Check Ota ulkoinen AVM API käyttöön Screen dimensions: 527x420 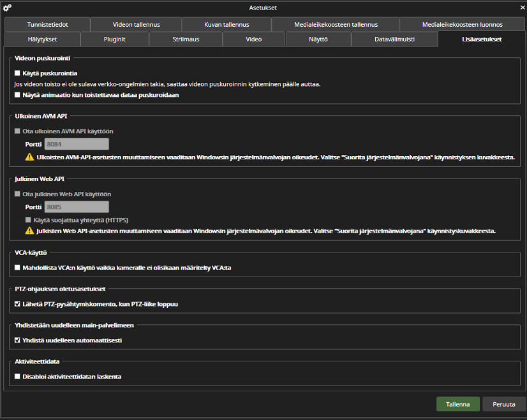(x=17, y=131)
